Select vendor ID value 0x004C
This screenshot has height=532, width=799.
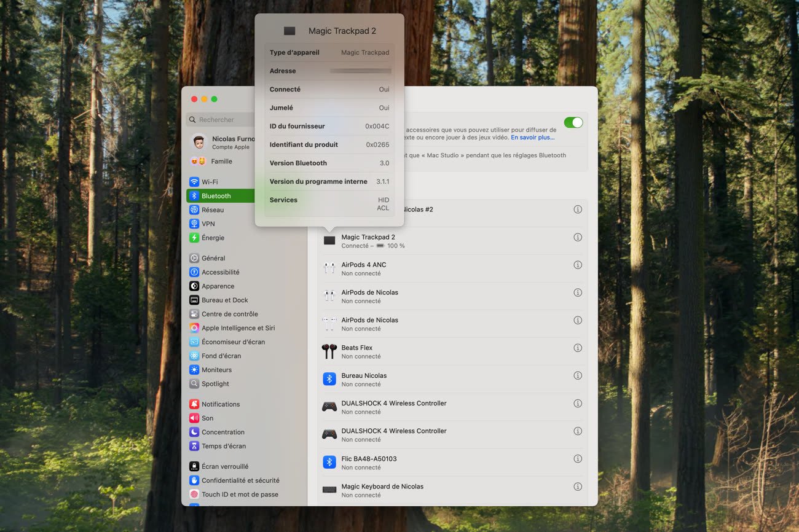click(377, 127)
